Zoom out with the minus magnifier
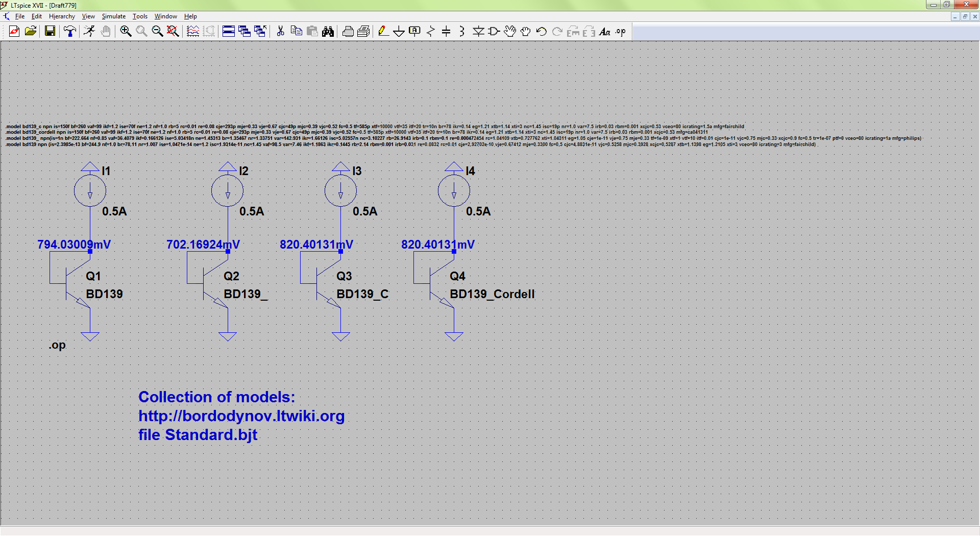980x536 pixels. [157, 32]
